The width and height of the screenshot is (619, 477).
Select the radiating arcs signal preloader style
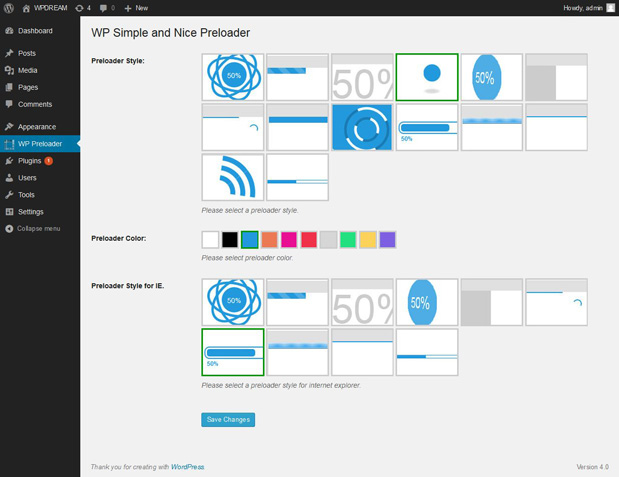(233, 177)
